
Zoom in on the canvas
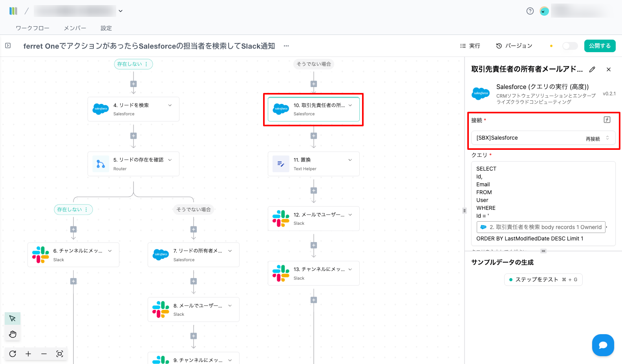[28, 354]
